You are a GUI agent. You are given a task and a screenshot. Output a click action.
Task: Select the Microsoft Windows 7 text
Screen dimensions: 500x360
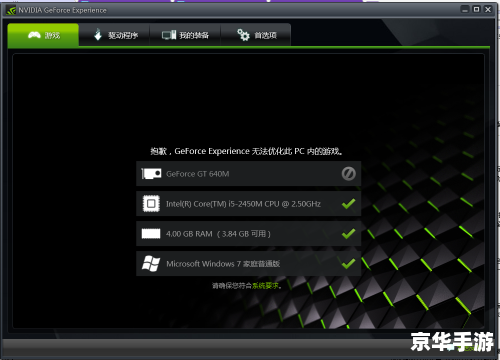[223, 264]
